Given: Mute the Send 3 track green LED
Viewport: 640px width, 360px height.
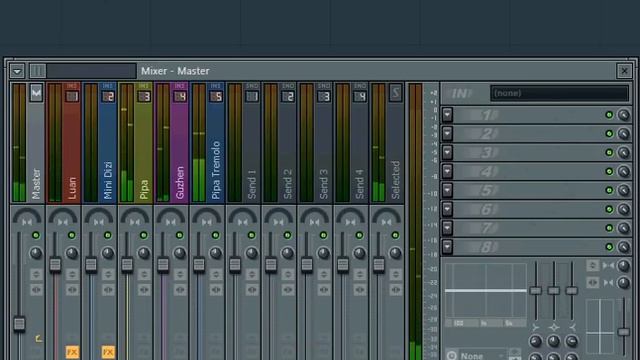Looking at the screenshot, I should pos(323,235).
